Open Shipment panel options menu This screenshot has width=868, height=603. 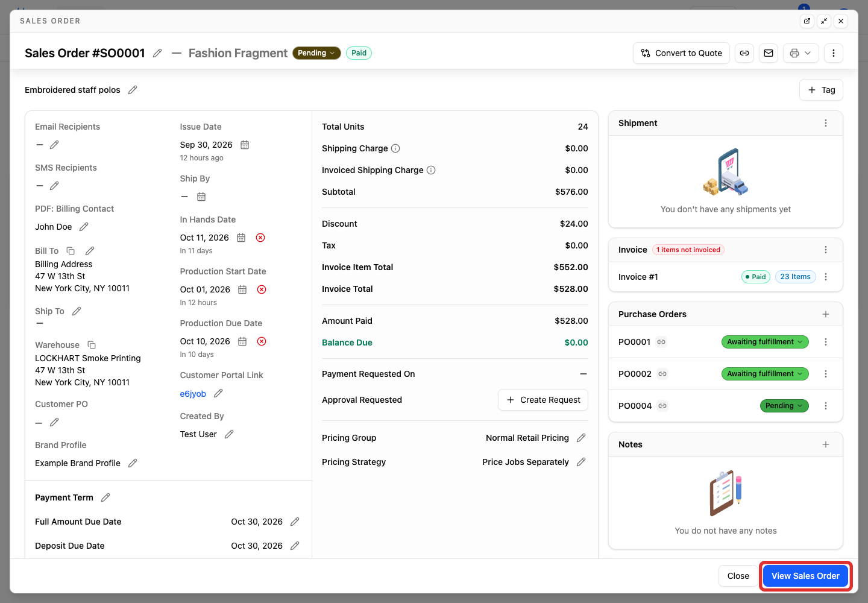pos(826,123)
